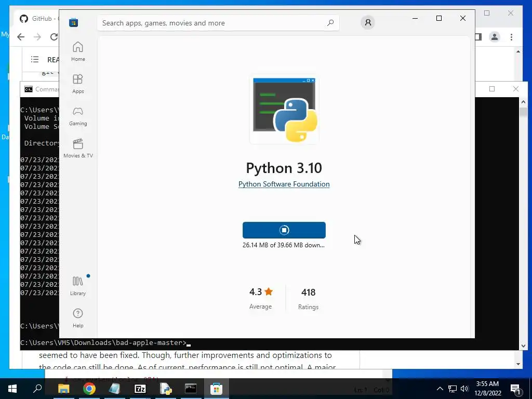Click the Python 3.10 app thumbnail
The height and width of the screenshot is (399, 532).
[284, 109]
